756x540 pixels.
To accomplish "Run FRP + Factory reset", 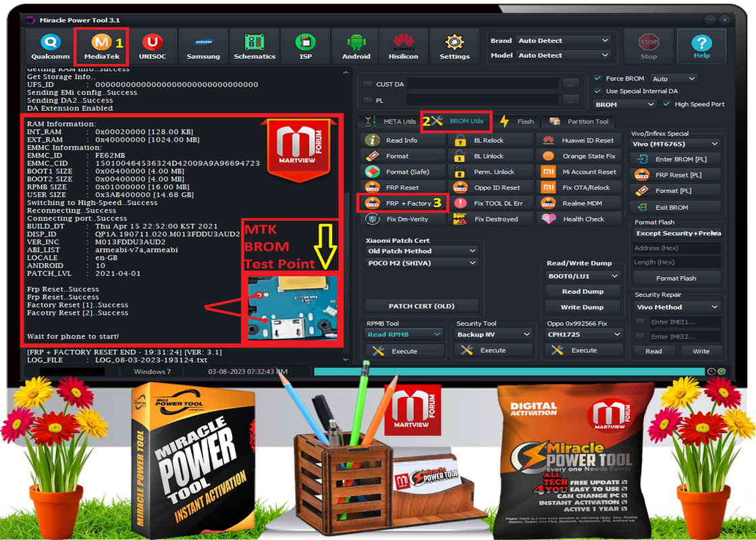I will (x=402, y=203).
